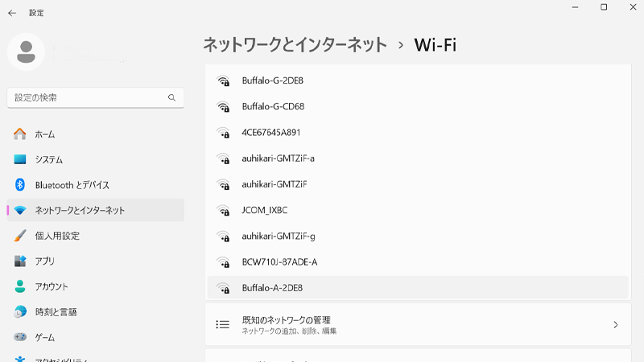Click the search magnifier icon

171,97
